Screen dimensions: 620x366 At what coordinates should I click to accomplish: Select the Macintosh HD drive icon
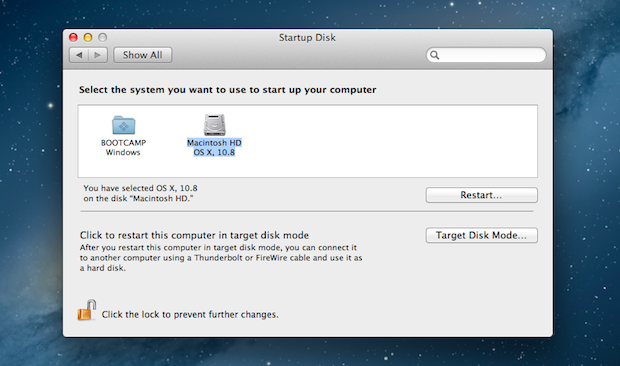pyautogui.click(x=214, y=125)
